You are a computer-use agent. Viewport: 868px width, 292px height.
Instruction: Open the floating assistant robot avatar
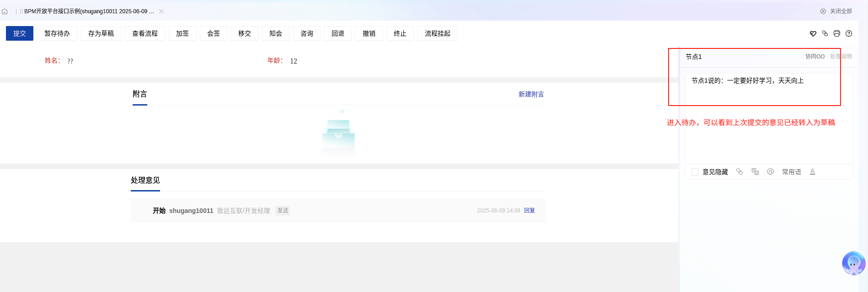[x=853, y=263]
